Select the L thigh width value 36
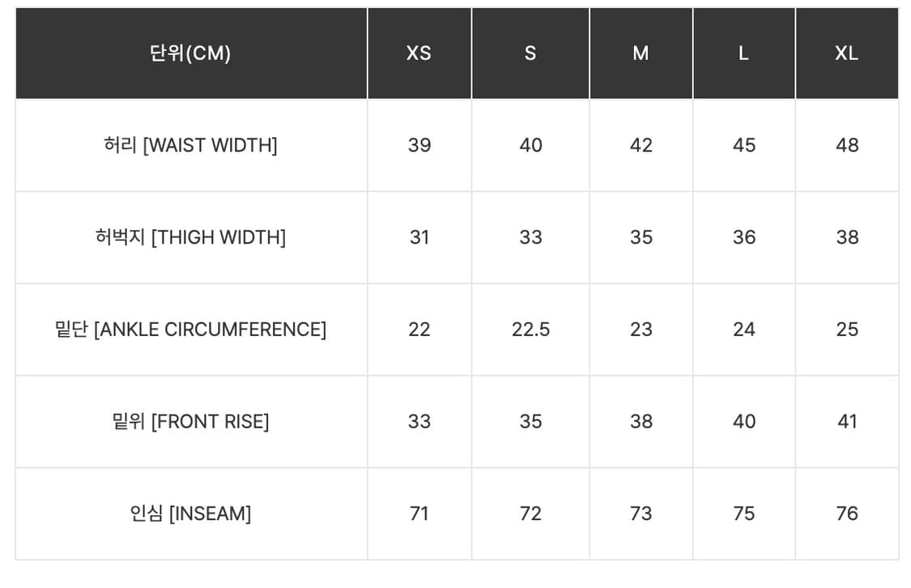Viewport: 911px width, 588px height. [x=744, y=237]
